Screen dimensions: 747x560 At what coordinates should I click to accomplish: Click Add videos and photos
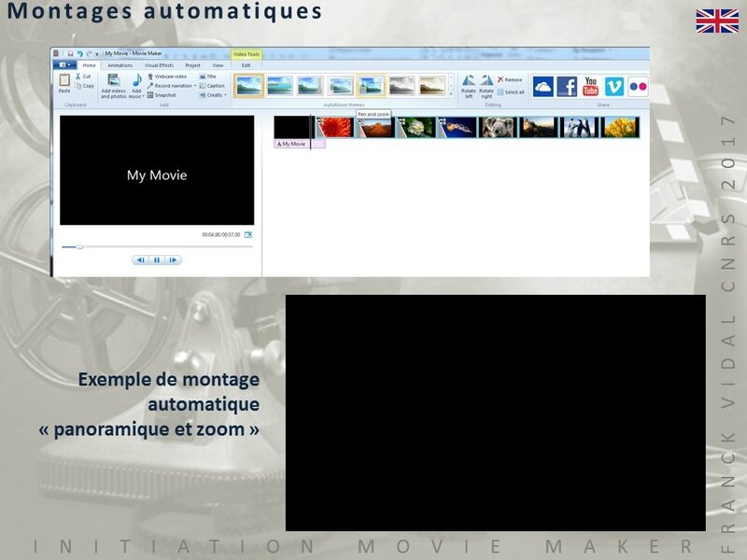point(113,86)
